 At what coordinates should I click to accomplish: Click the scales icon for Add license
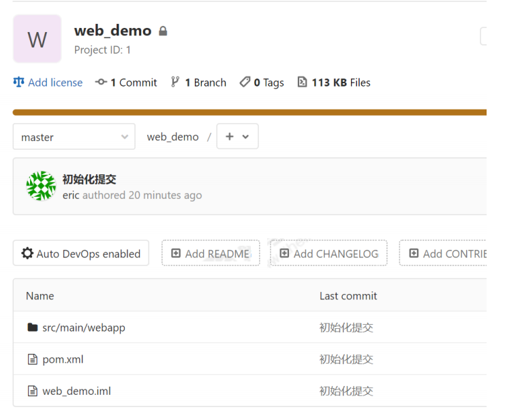coord(18,82)
